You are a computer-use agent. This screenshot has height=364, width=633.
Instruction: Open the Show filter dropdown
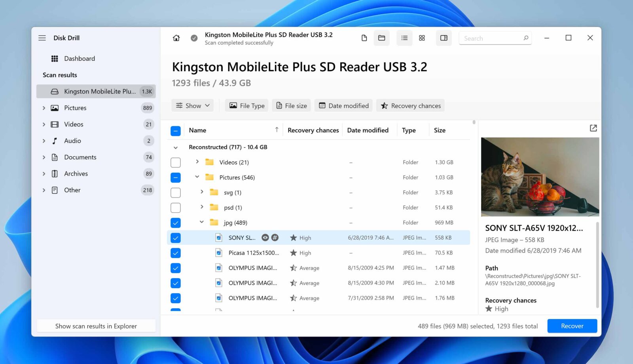[x=192, y=105]
